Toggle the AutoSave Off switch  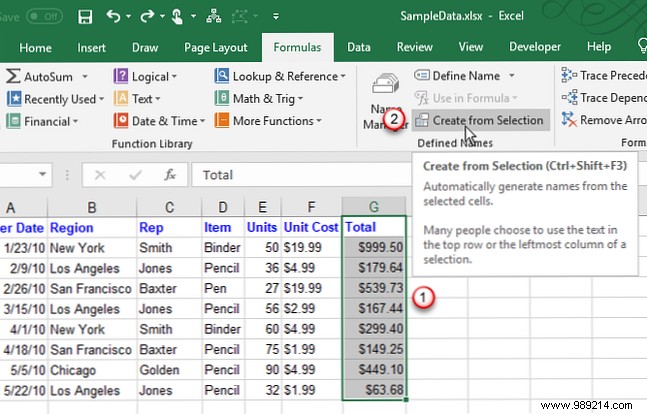tap(45, 17)
